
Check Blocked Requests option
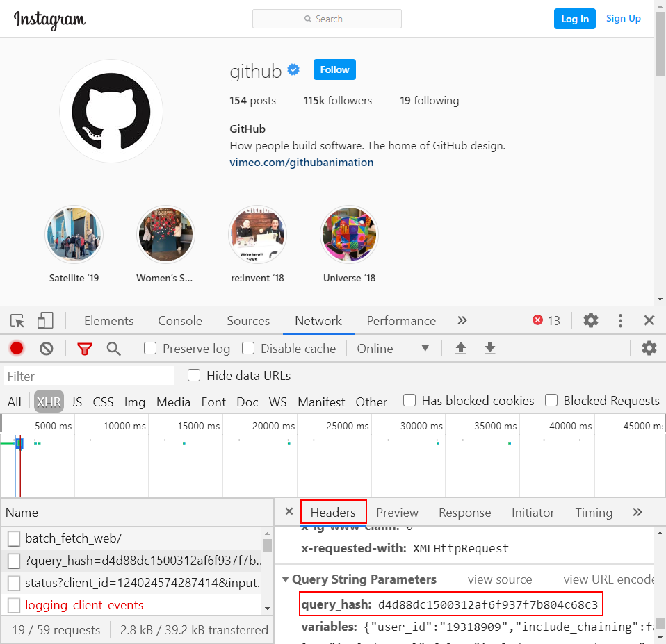click(551, 400)
